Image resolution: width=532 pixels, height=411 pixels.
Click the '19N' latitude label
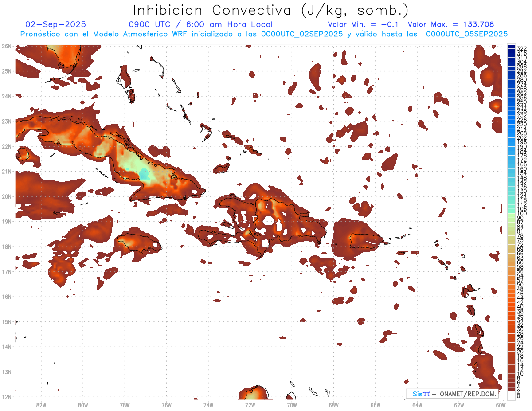pyautogui.click(x=6, y=222)
